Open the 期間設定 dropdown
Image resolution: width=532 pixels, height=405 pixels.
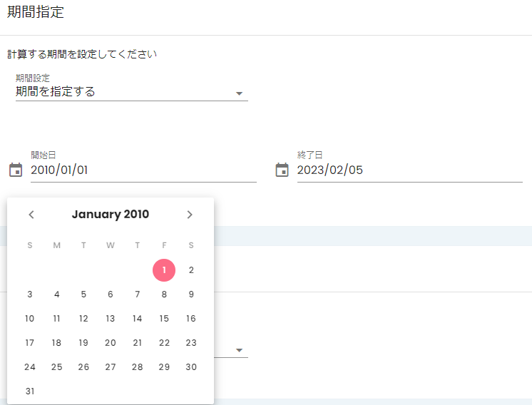click(132, 91)
